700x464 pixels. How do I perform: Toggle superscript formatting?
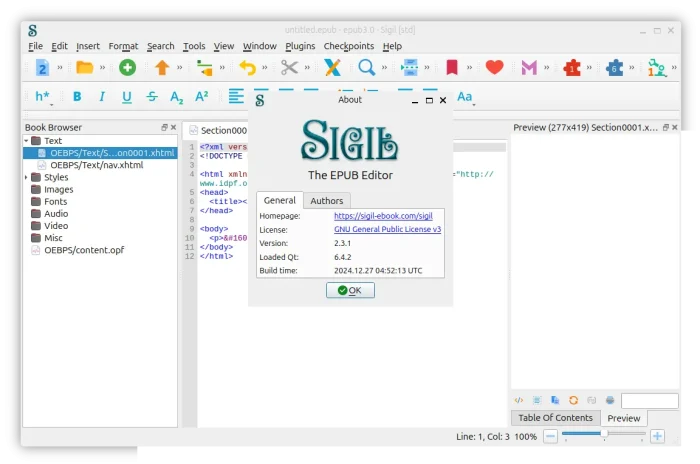pos(202,96)
